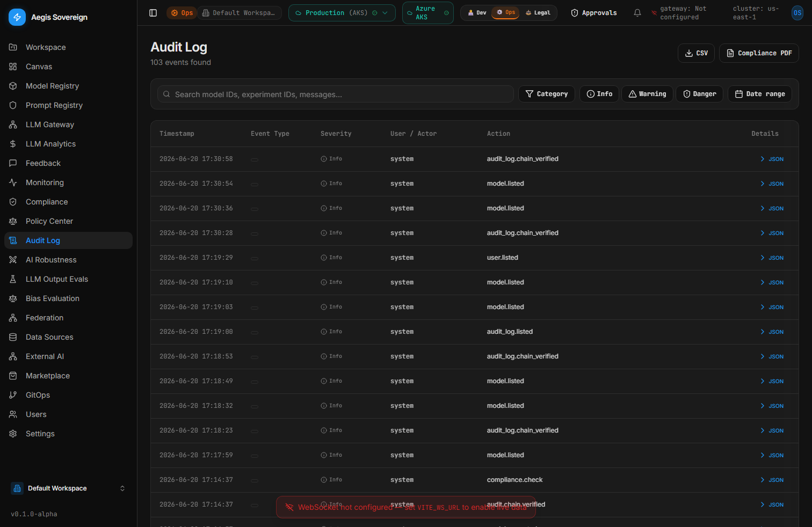The width and height of the screenshot is (812, 527).
Task: Click the Monitoring pulse icon
Action: click(x=13, y=182)
